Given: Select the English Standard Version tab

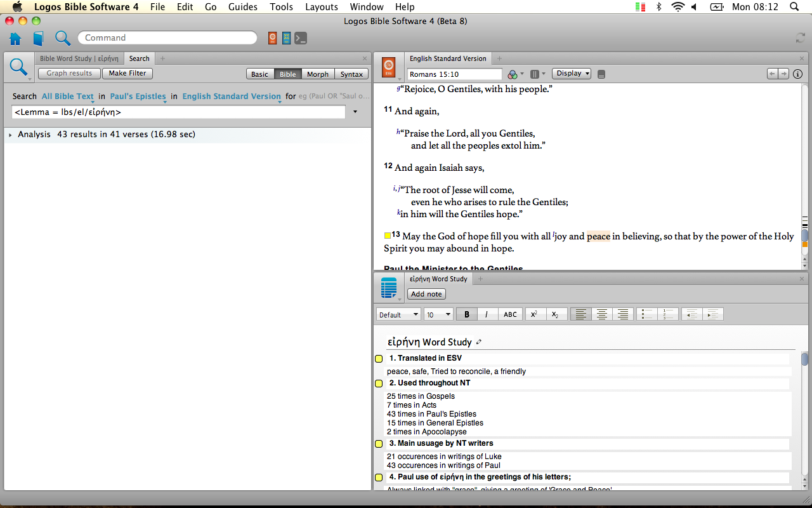Looking at the screenshot, I should [x=448, y=58].
